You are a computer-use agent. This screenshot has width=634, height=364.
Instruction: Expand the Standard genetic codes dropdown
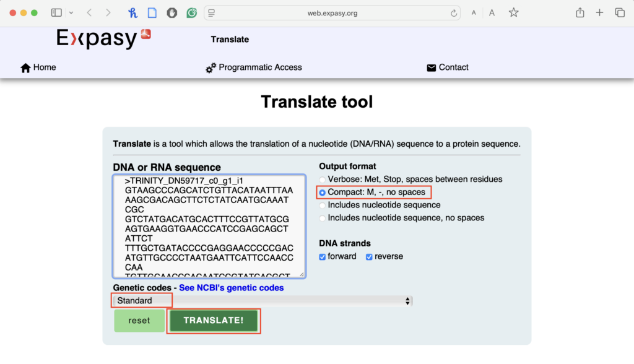coord(262,301)
